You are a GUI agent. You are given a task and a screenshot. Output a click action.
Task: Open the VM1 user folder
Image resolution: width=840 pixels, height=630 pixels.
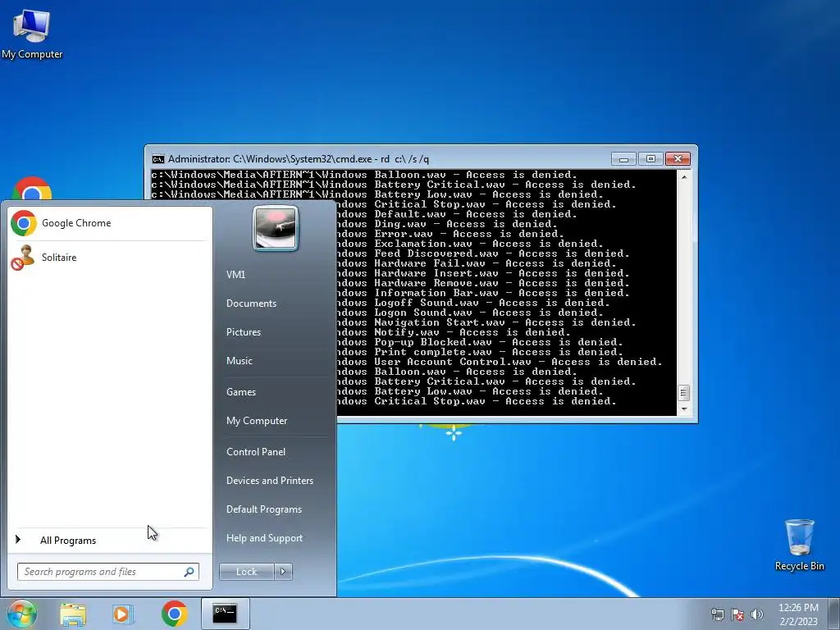coord(235,274)
